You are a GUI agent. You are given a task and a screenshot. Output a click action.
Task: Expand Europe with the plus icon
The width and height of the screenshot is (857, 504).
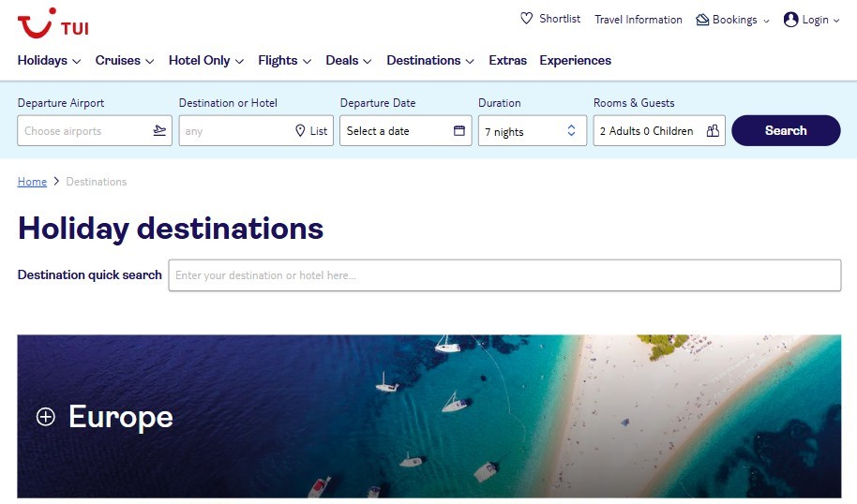[x=45, y=417]
